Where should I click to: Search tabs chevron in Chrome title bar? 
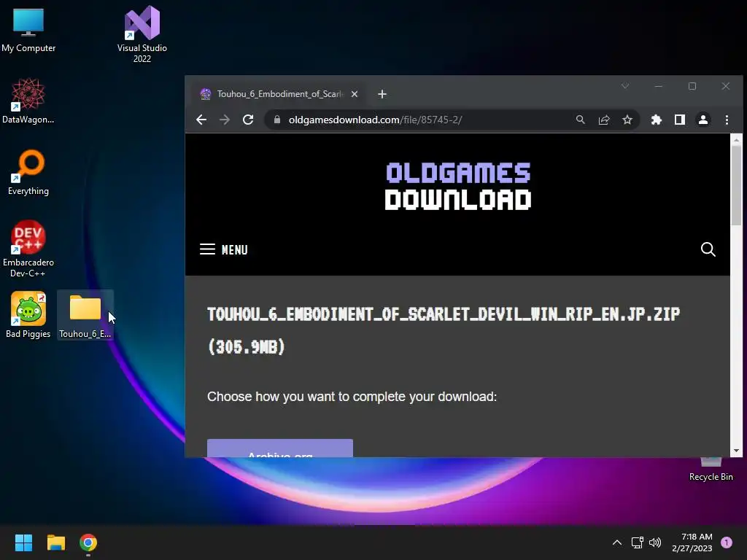pos(625,86)
